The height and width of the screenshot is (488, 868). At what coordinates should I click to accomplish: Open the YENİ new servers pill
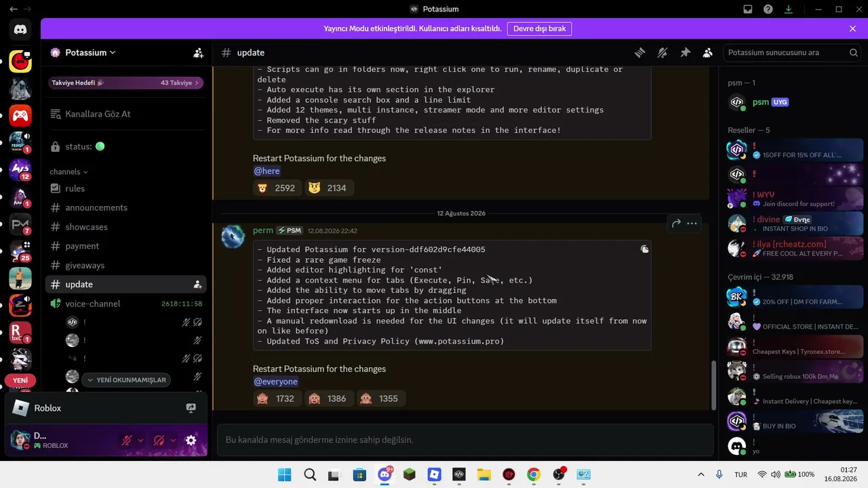[x=20, y=380]
